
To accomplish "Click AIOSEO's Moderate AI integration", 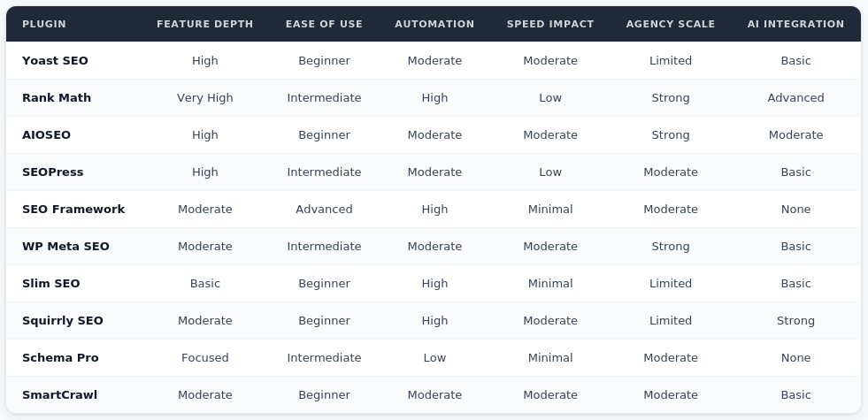I will click(795, 134).
